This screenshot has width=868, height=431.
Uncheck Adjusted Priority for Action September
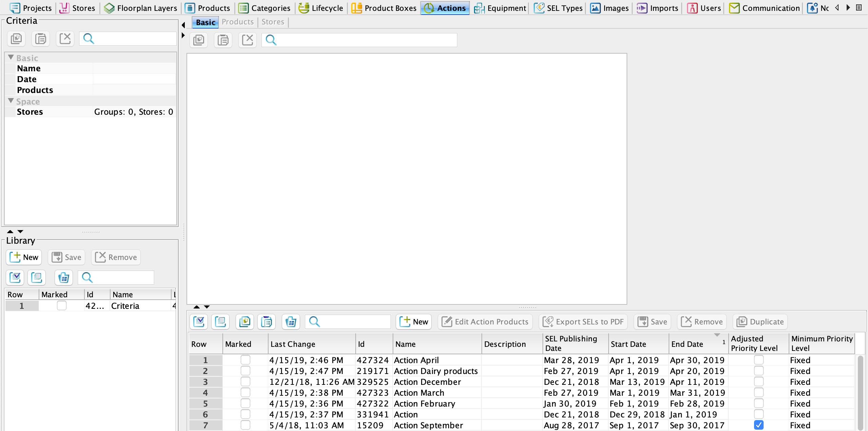pyautogui.click(x=758, y=425)
